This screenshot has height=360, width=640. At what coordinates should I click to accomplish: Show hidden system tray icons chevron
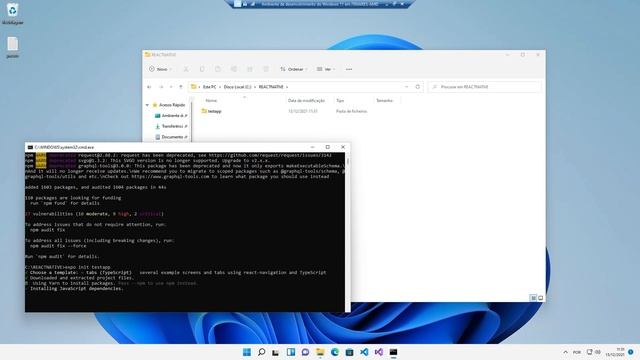(565, 352)
